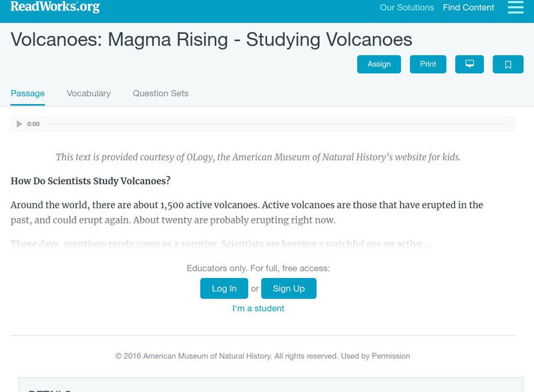The width and height of the screenshot is (534, 392).
Task: Open the hamburger menu icon
Action: click(515, 7)
